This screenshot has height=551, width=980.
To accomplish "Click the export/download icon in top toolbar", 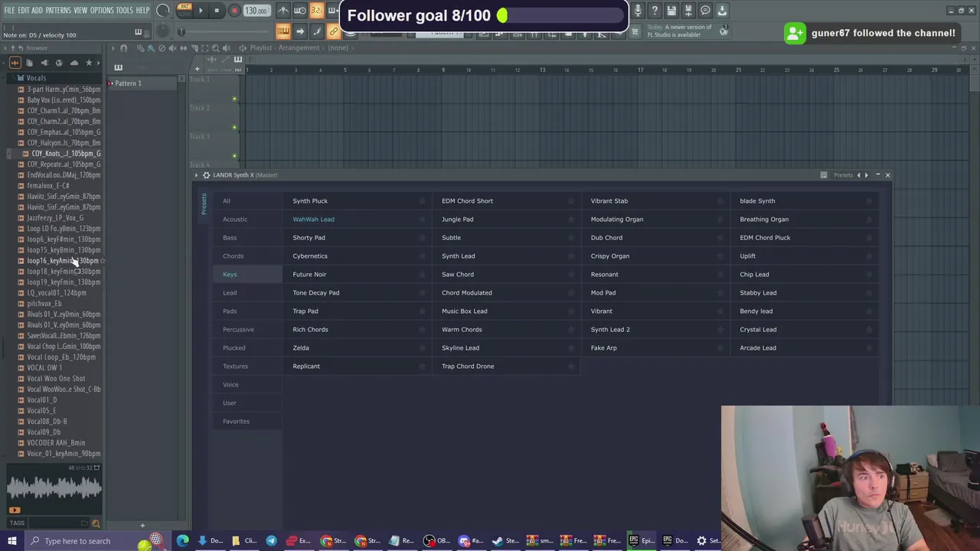I will coord(722,11).
